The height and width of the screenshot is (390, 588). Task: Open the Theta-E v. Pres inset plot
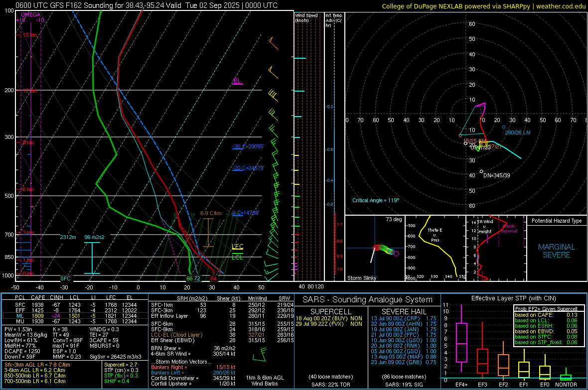(x=435, y=248)
